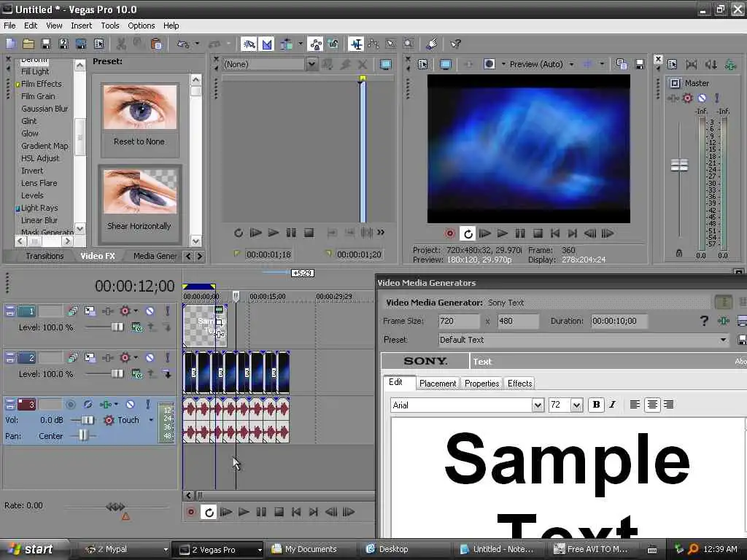Mute the Master bus
This screenshot has height=560, width=747.
[703, 98]
